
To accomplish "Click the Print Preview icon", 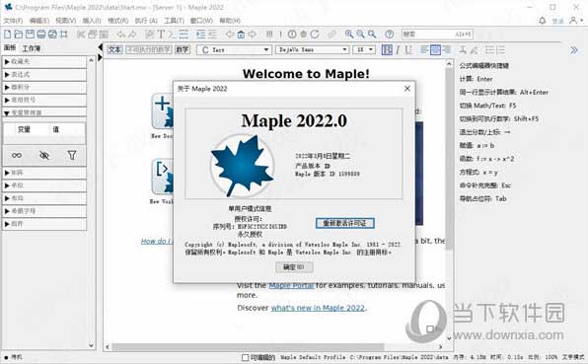I will (x=52, y=35).
